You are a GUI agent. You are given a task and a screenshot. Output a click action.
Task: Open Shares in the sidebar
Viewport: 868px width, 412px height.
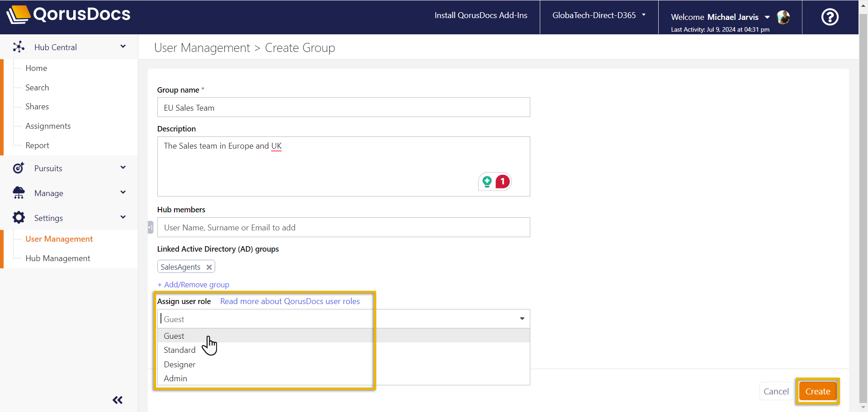point(37,107)
